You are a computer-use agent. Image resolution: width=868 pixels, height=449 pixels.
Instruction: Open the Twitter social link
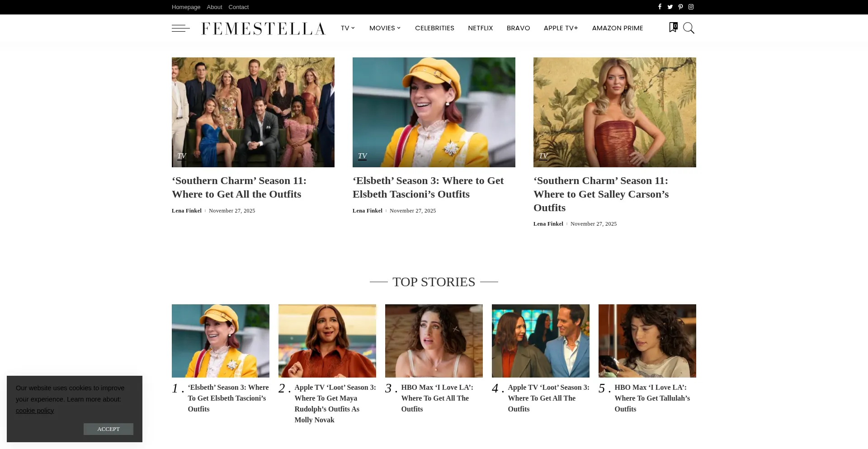click(670, 7)
